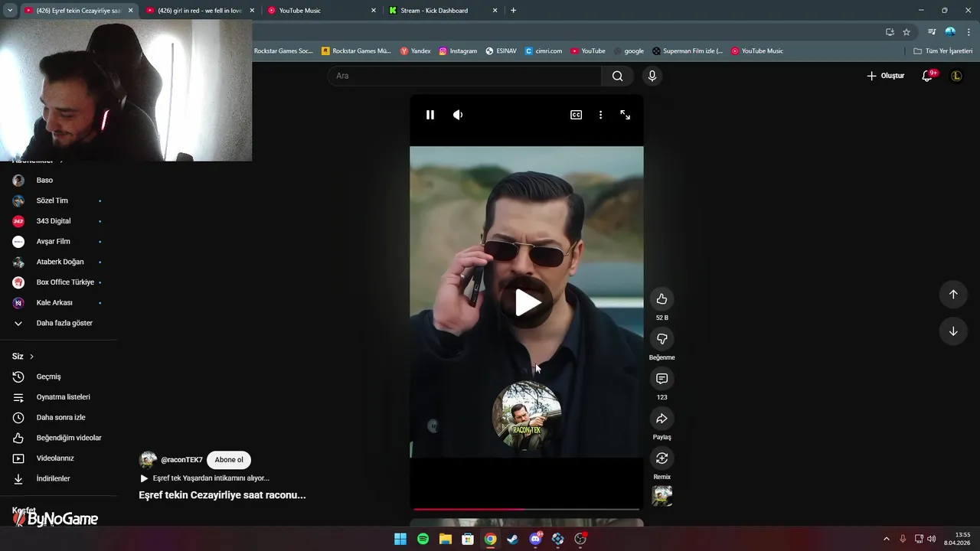Open the Siz section chevron
The height and width of the screenshot is (551, 980).
pyautogui.click(x=31, y=357)
